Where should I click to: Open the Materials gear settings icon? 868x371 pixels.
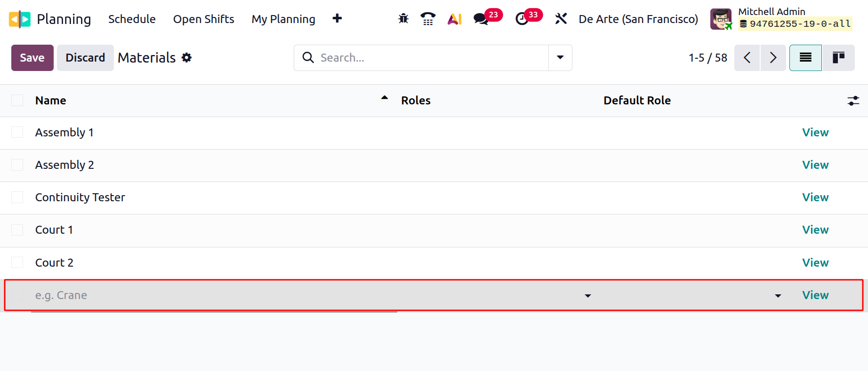[186, 57]
